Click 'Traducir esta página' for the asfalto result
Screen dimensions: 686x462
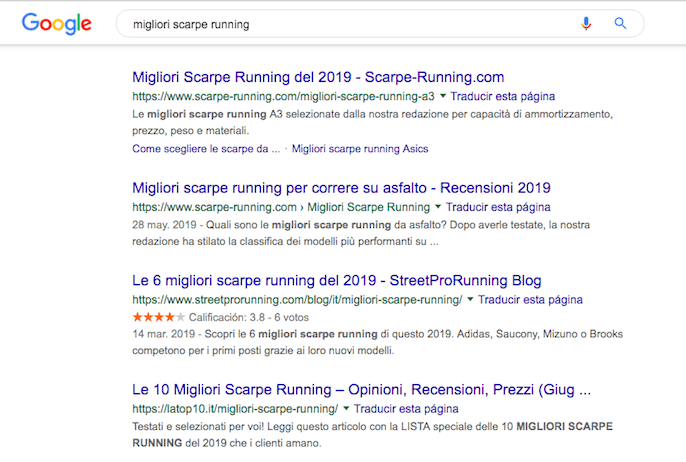click(x=498, y=207)
